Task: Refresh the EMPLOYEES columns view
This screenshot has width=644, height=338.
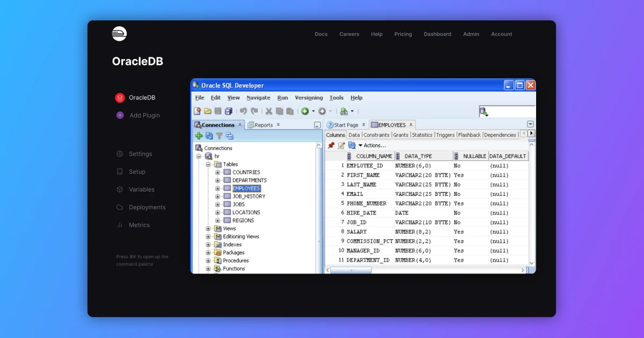Action: [352, 145]
